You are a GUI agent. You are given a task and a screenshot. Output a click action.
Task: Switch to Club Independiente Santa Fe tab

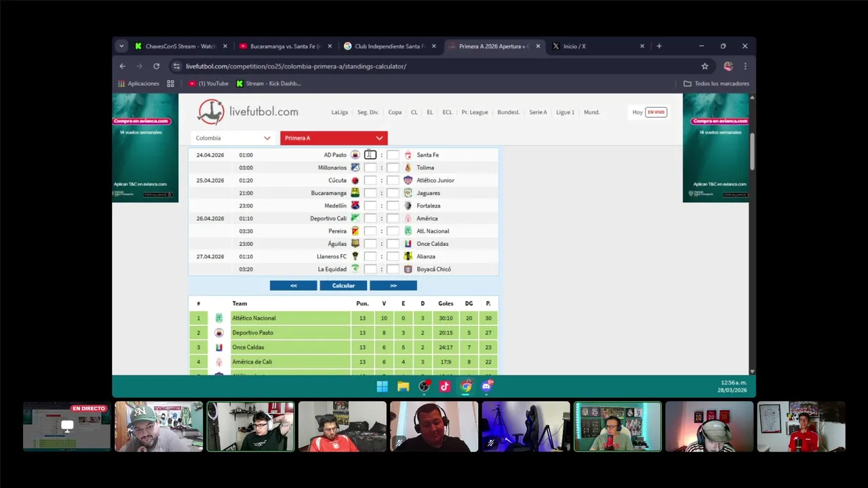(390, 46)
